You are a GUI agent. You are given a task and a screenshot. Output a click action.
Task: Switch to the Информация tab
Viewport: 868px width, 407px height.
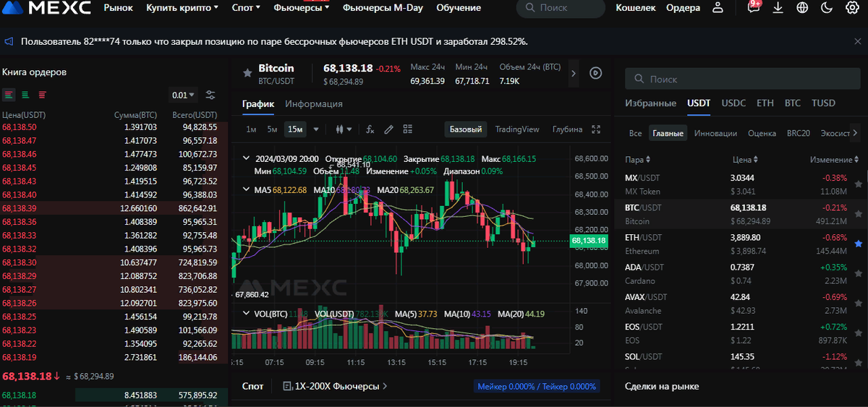tap(314, 104)
